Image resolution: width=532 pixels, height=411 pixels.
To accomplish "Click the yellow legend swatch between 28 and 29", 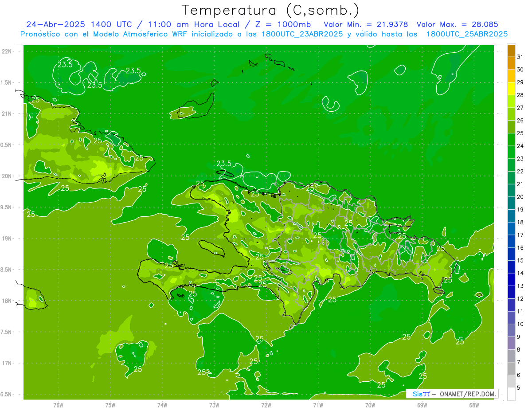I will (511, 89).
